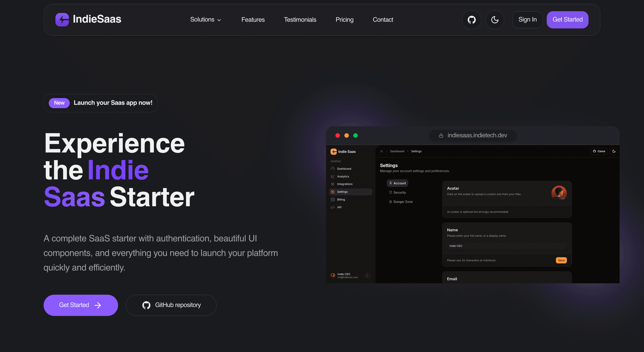Viewport: 644px width, 352px height.
Task: Click the Pricing navigation item
Action: coord(345,19)
